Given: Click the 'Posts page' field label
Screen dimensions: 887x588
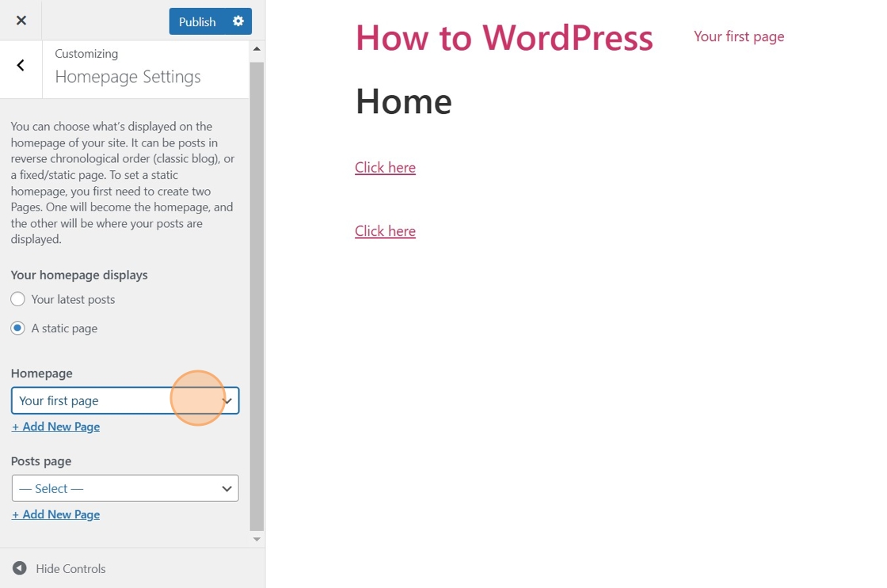Looking at the screenshot, I should [x=41, y=461].
